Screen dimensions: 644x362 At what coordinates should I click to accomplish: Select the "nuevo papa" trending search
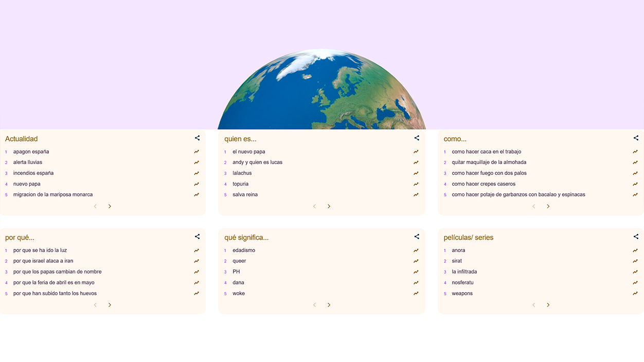point(27,184)
